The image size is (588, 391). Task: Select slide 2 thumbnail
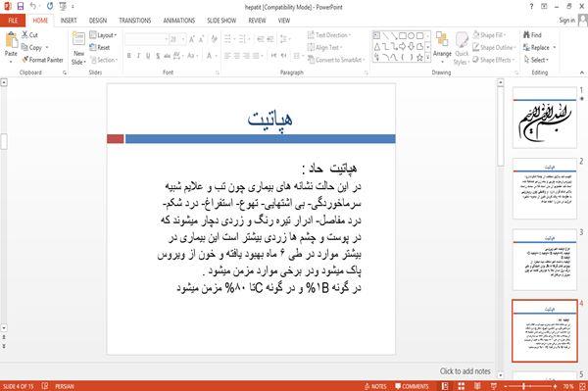(545, 189)
